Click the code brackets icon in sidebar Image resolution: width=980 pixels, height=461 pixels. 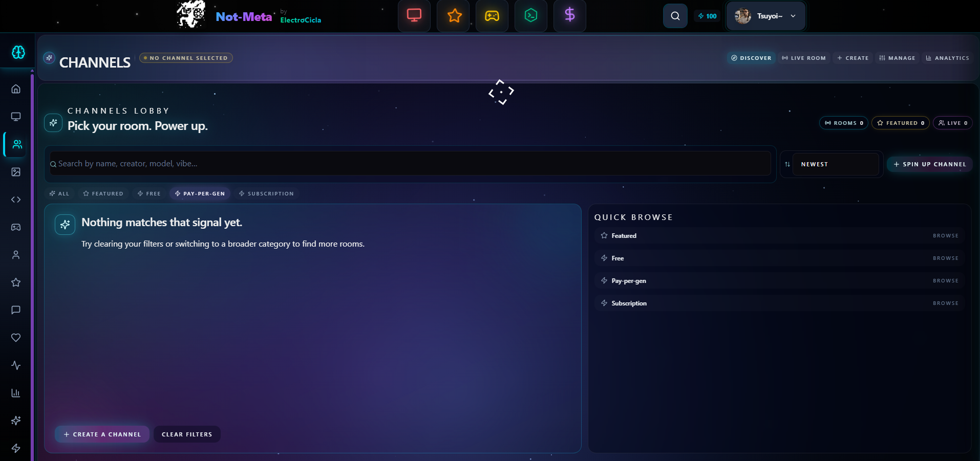tap(16, 200)
